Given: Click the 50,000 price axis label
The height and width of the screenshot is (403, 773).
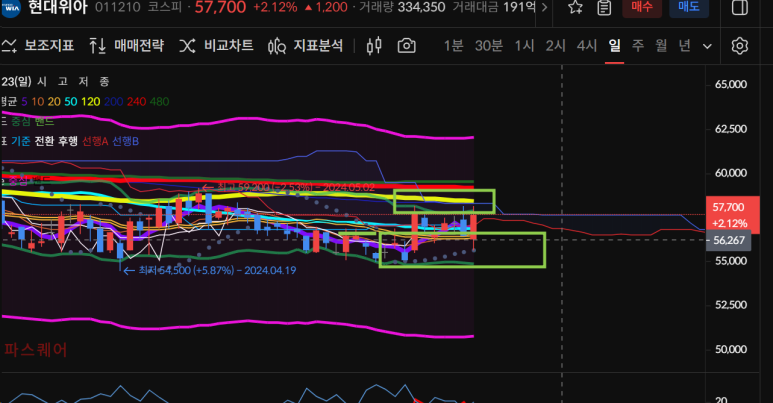Looking at the screenshot, I should [x=731, y=349].
